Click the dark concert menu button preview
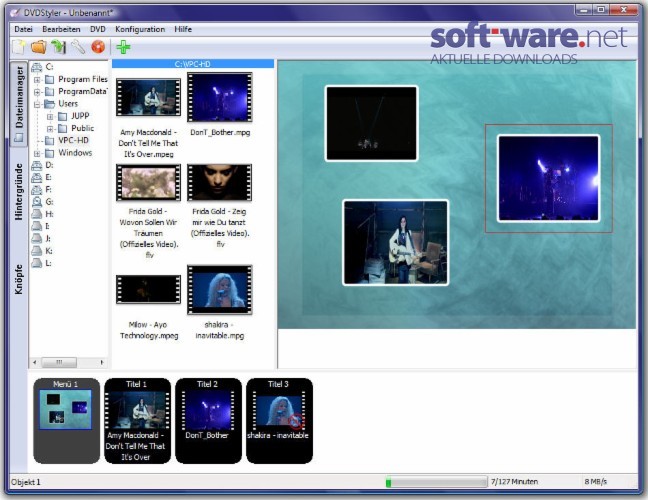648x500 pixels. coord(372,123)
